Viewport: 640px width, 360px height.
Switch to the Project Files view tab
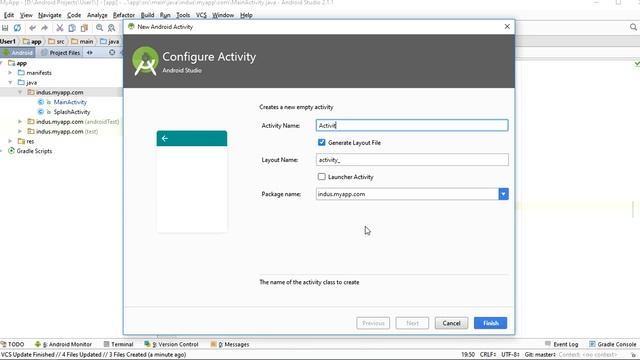tap(60, 53)
